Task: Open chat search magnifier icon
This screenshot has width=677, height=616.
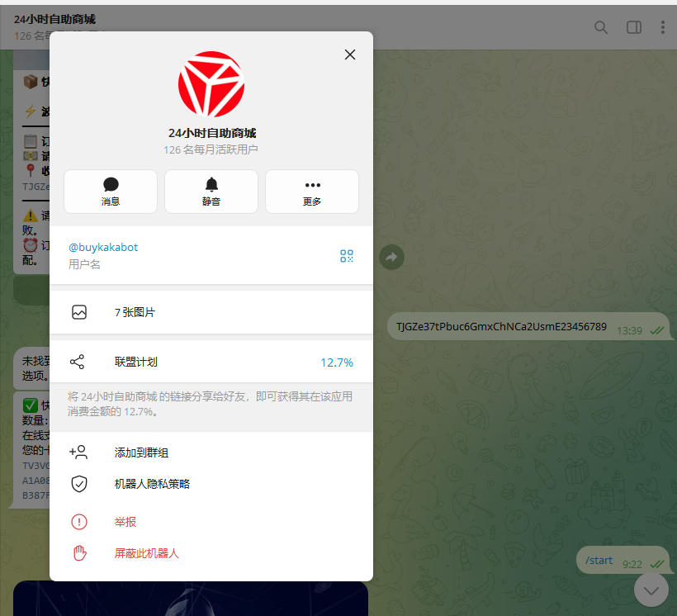Action: click(600, 27)
